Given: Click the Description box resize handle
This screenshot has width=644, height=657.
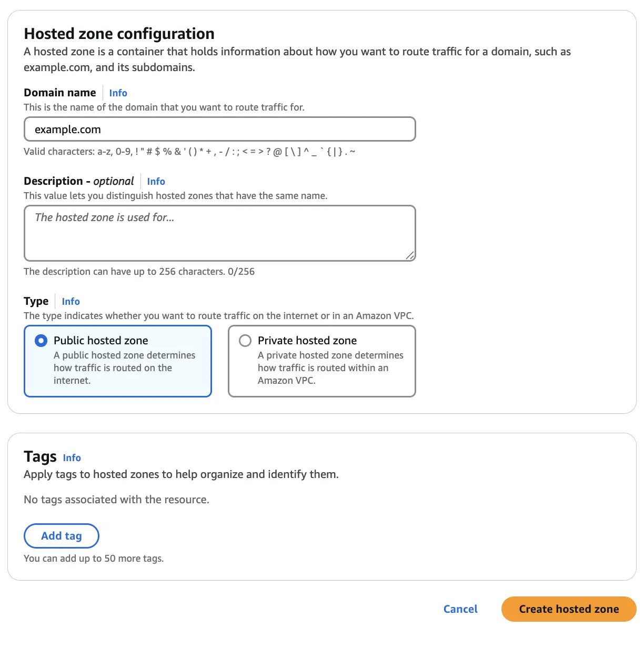Looking at the screenshot, I should [x=410, y=255].
